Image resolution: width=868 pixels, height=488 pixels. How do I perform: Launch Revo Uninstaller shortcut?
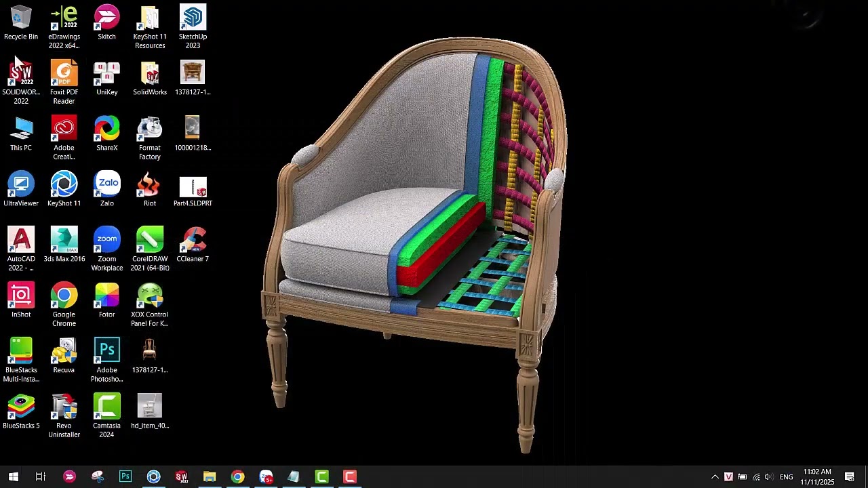coord(64,416)
